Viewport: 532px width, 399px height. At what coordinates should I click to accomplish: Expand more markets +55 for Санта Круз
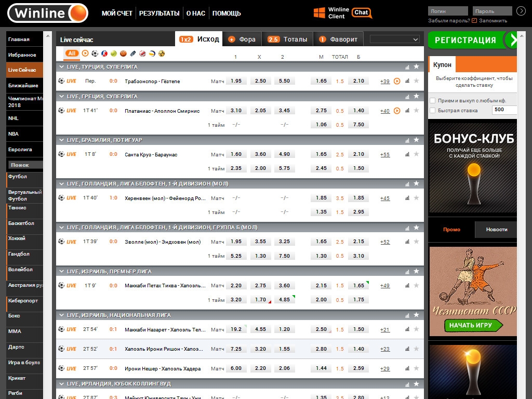click(x=384, y=155)
